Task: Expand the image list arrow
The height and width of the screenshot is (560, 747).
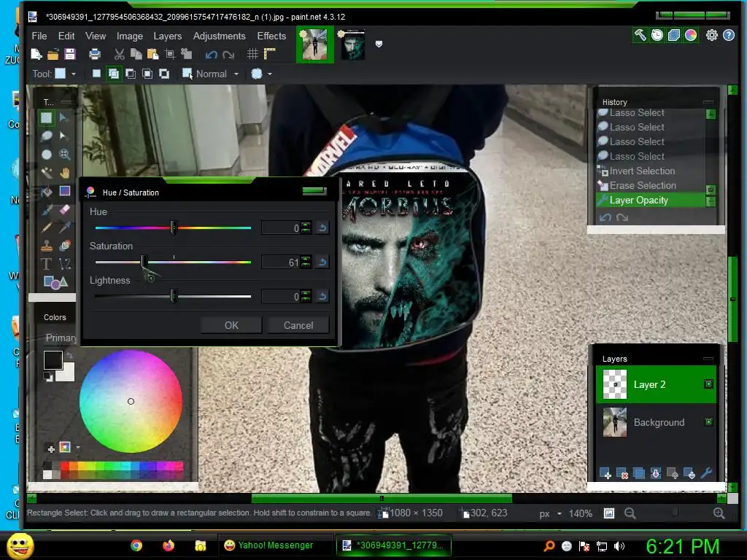Action: point(379,44)
